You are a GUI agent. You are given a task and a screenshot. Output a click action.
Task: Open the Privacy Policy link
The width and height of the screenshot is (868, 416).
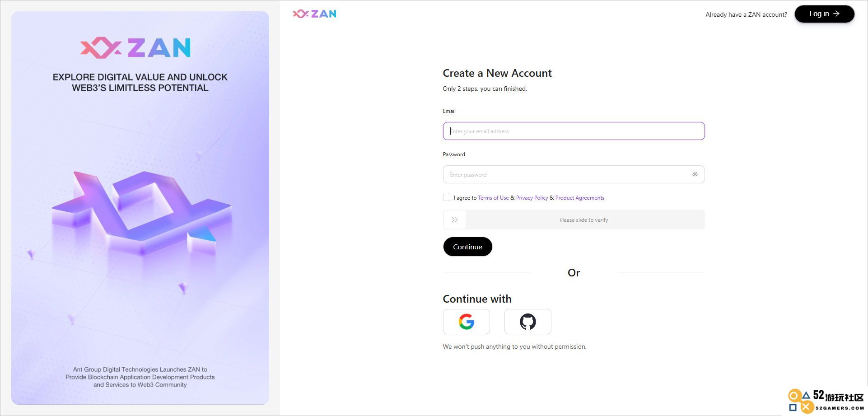[x=532, y=198]
